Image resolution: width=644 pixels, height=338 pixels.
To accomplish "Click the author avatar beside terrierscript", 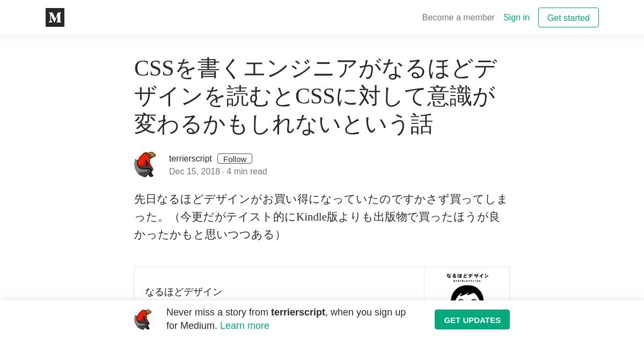I will (x=145, y=164).
